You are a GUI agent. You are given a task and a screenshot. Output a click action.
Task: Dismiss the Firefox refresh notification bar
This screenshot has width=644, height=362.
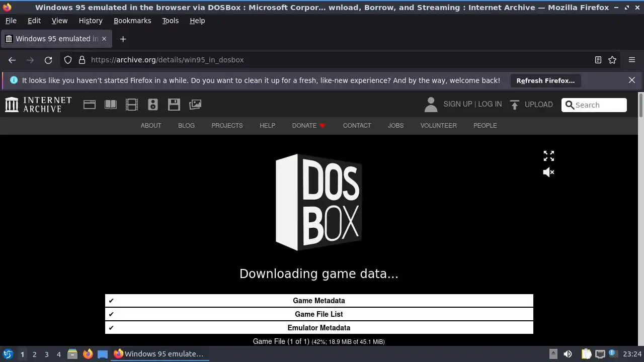coord(632,80)
